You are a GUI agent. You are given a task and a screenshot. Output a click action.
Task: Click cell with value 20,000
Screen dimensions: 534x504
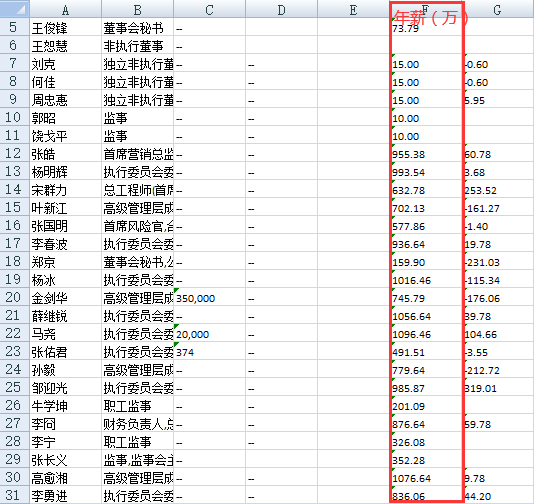pyautogui.click(x=209, y=333)
